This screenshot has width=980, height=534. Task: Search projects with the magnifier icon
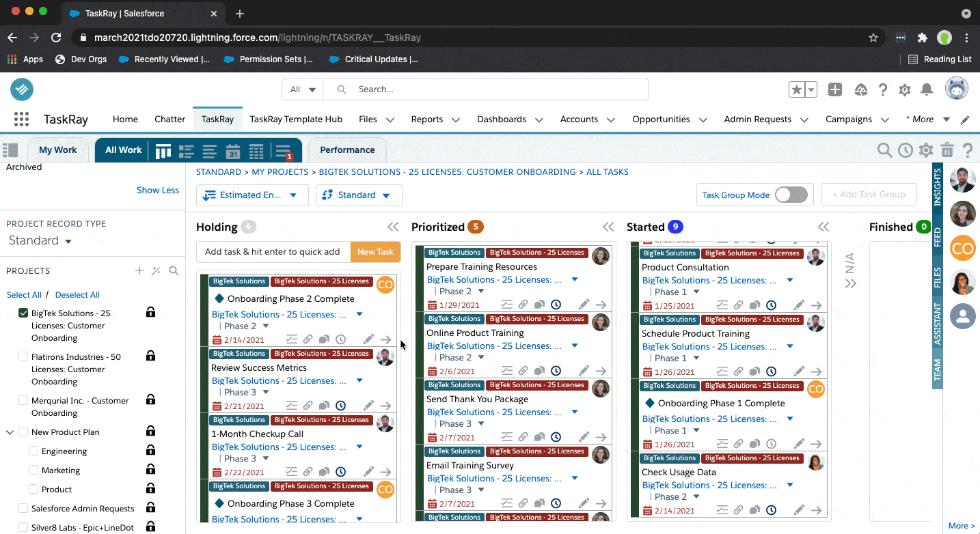tap(174, 271)
